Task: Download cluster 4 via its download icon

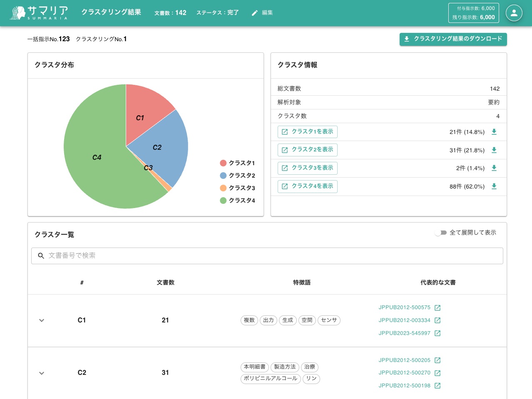Action: point(494,186)
